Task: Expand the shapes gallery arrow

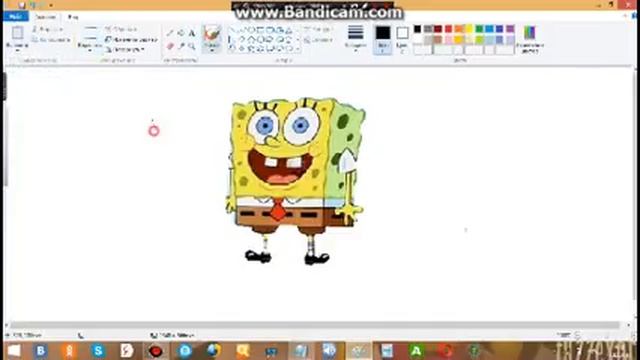Action: click(x=298, y=49)
